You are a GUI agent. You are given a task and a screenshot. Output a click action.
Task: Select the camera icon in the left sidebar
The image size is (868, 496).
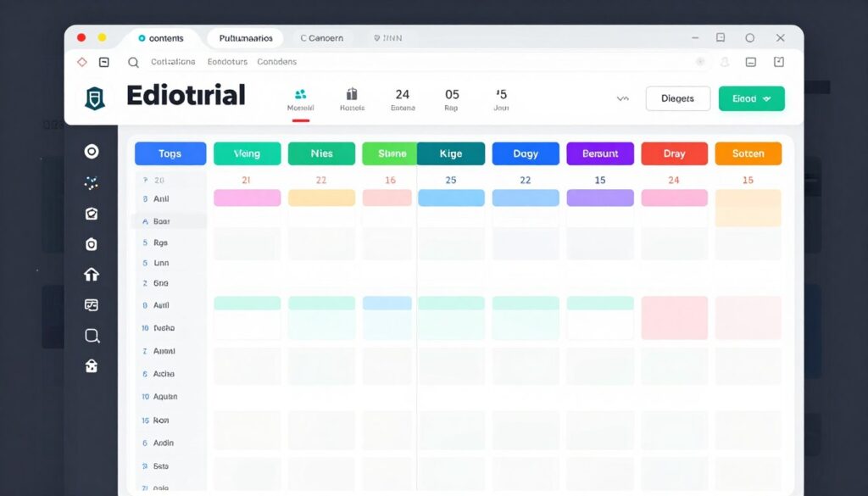pos(92,243)
